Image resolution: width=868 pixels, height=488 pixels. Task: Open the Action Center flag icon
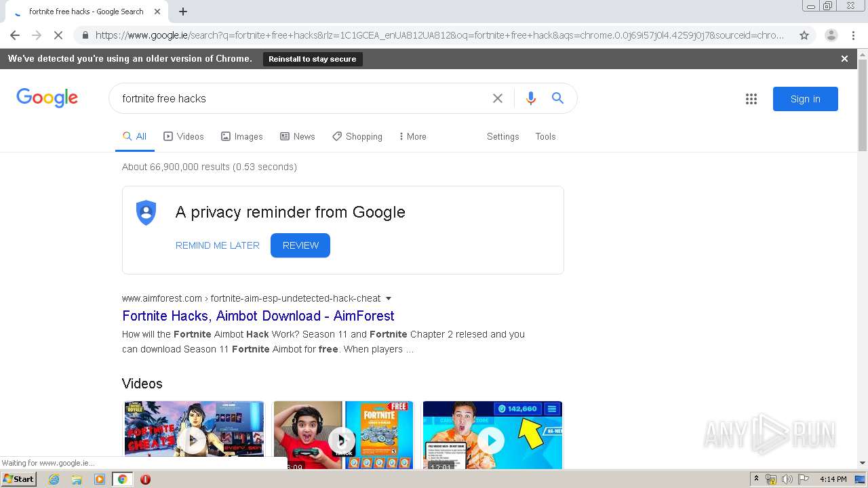(803, 479)
